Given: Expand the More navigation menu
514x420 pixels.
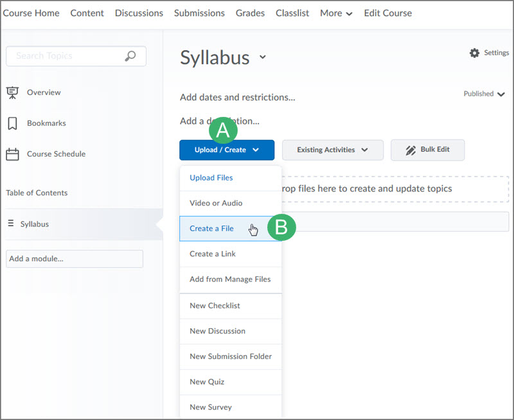Looking at the screenshot, I should [336, 13].
